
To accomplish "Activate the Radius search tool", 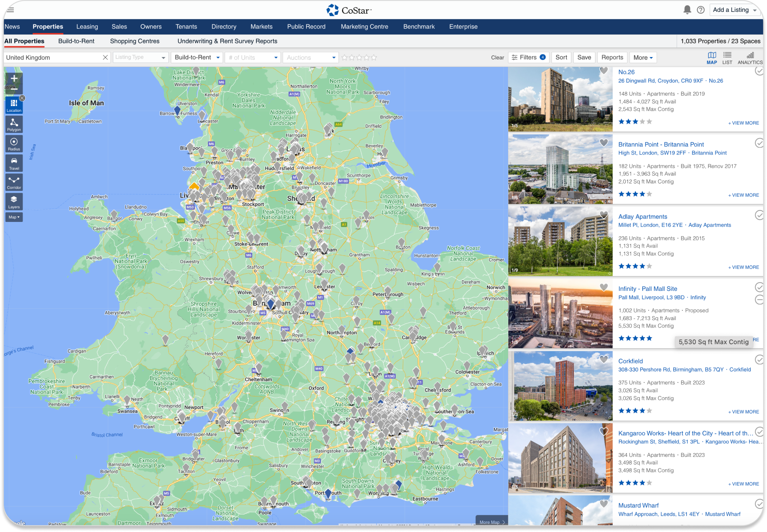I will point(14,143).
